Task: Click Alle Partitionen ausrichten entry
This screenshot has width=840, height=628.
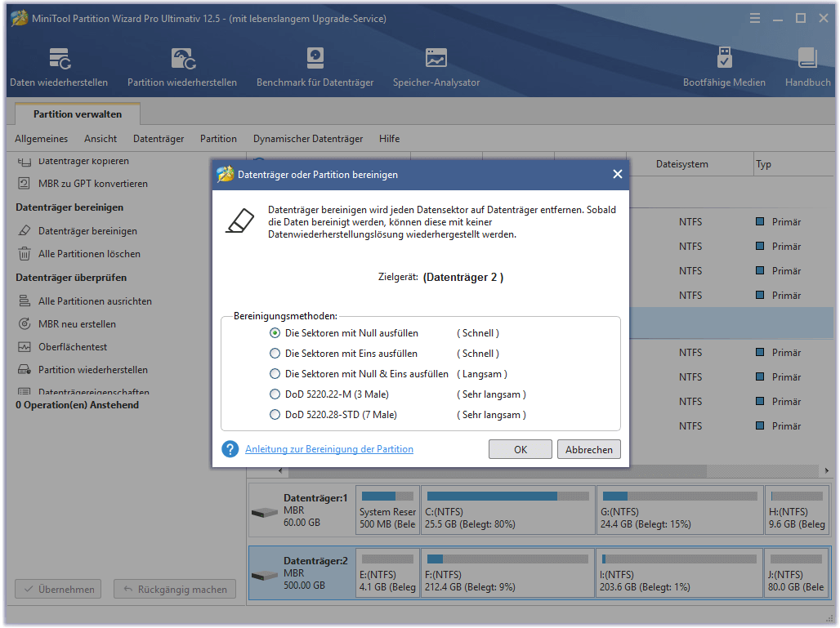Action: [95, 301]
